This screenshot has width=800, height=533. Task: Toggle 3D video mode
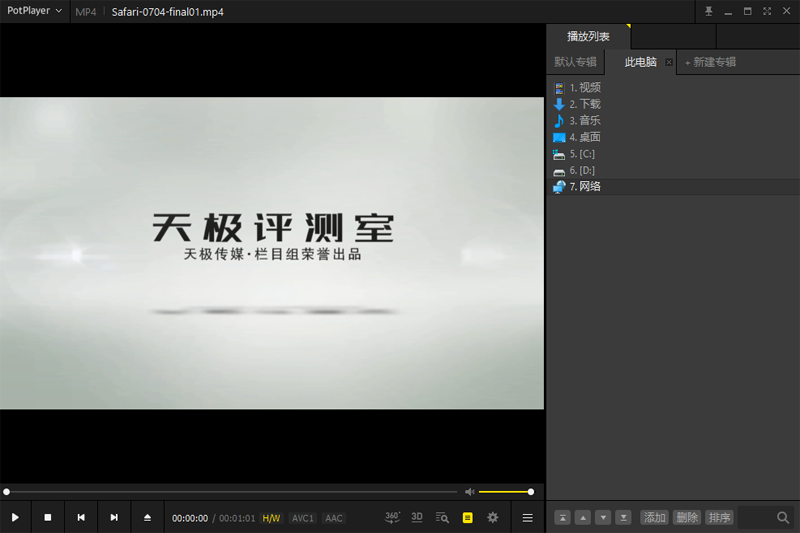(x=417, y=518)
